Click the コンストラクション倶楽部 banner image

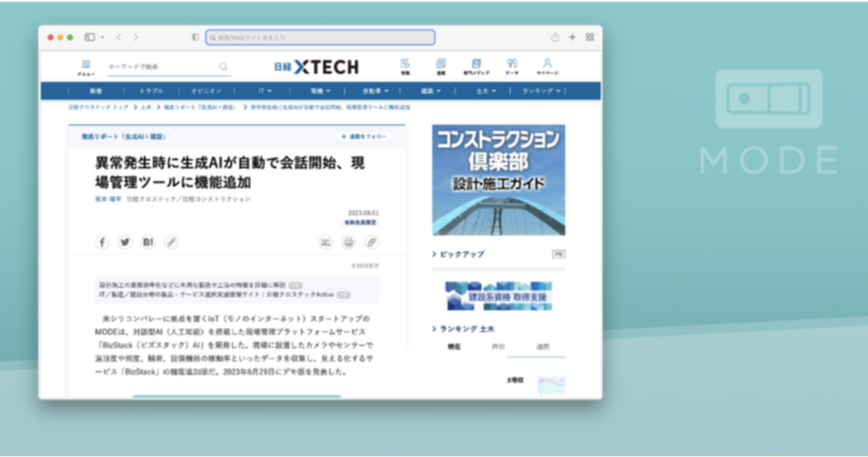[x=499, y=179]
